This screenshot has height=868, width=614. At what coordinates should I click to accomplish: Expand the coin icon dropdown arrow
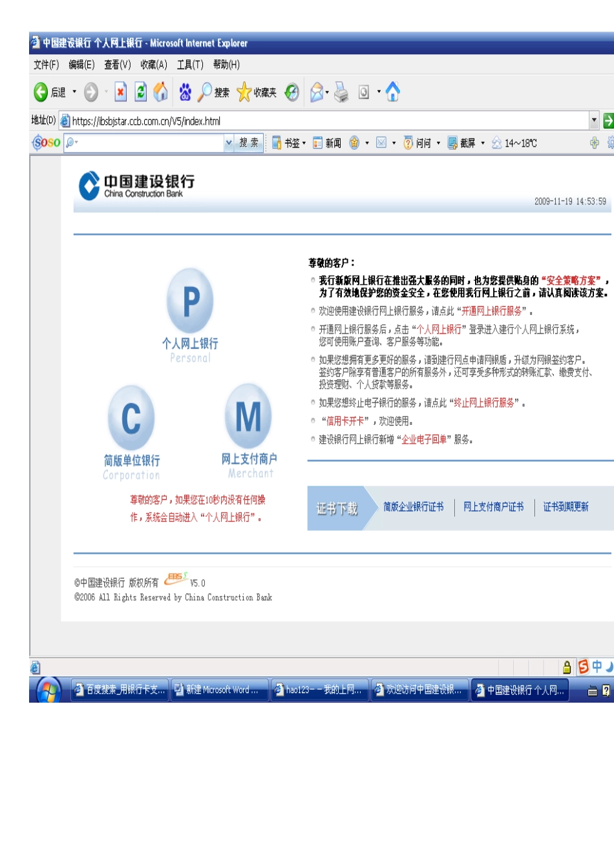point(367,143)
